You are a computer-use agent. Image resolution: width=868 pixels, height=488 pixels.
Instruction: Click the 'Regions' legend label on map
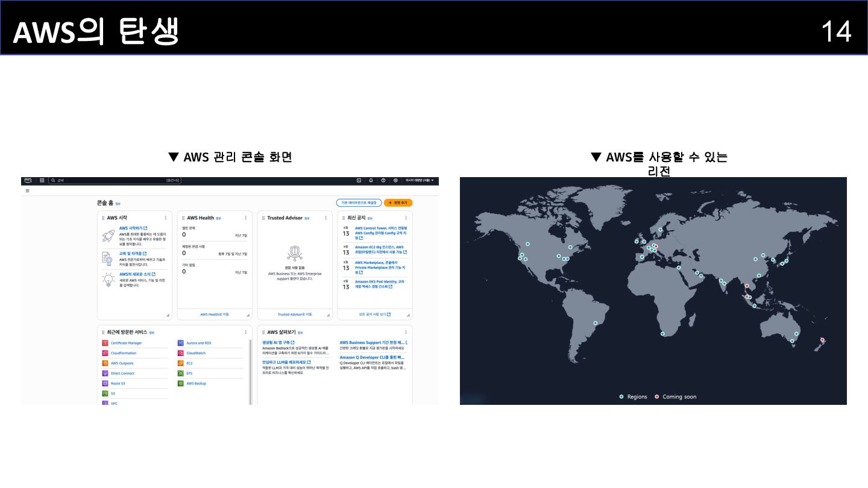637,397
